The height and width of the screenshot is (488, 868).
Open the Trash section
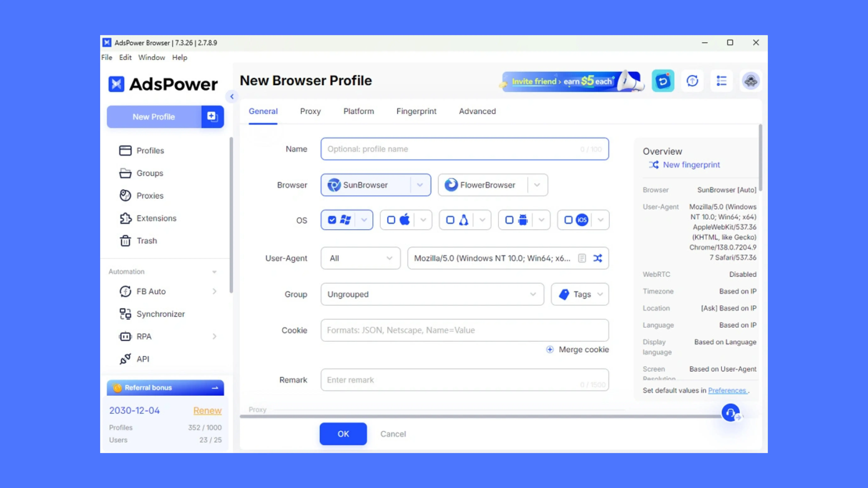click(138, 241)
